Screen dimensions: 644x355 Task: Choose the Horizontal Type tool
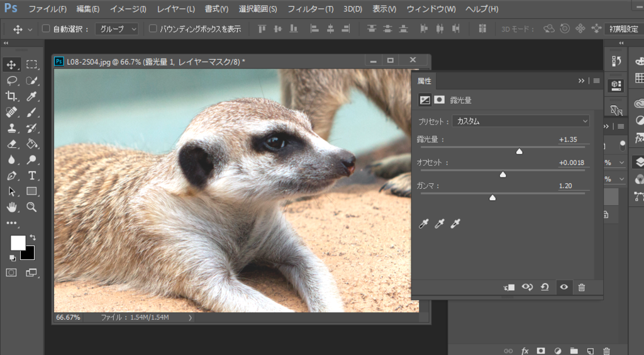tap(31, 176)
